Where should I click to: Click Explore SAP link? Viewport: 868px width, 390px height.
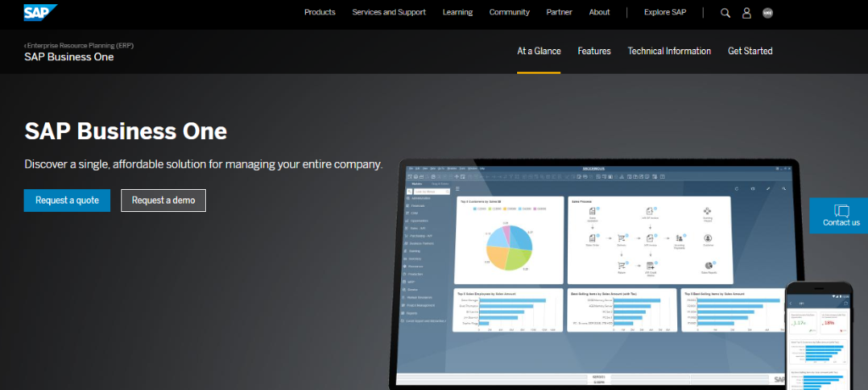[x=665, y=12]
